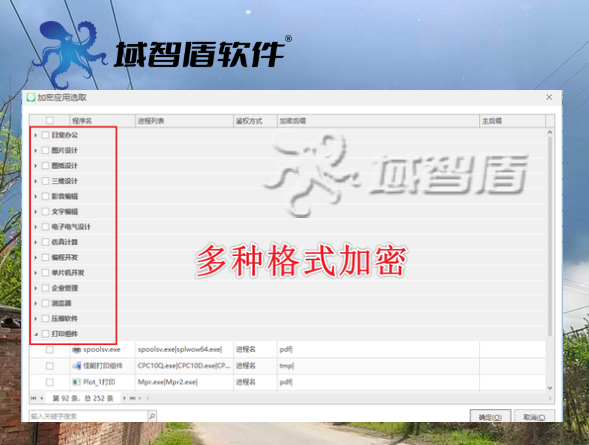Check the 电子电气设计 category checkbox
The height and width of the screenshot is (445, 589).
(x=45, y=227)
